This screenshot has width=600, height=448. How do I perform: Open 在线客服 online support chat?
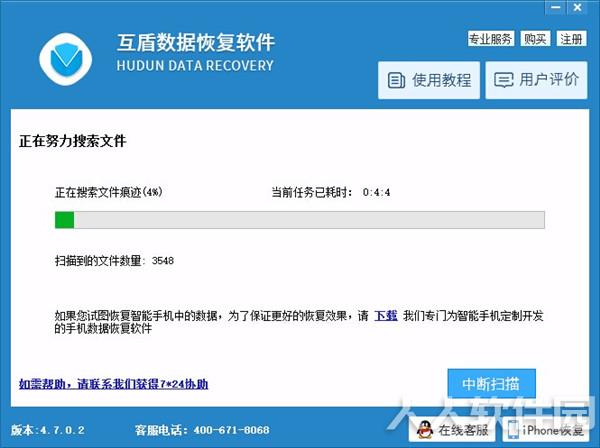[x=452, y=430]
